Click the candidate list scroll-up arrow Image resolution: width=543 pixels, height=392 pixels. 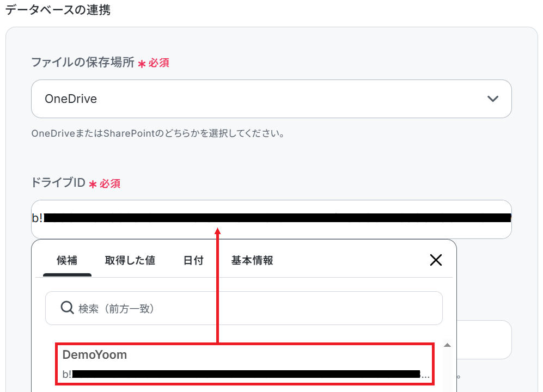(447, 345)
